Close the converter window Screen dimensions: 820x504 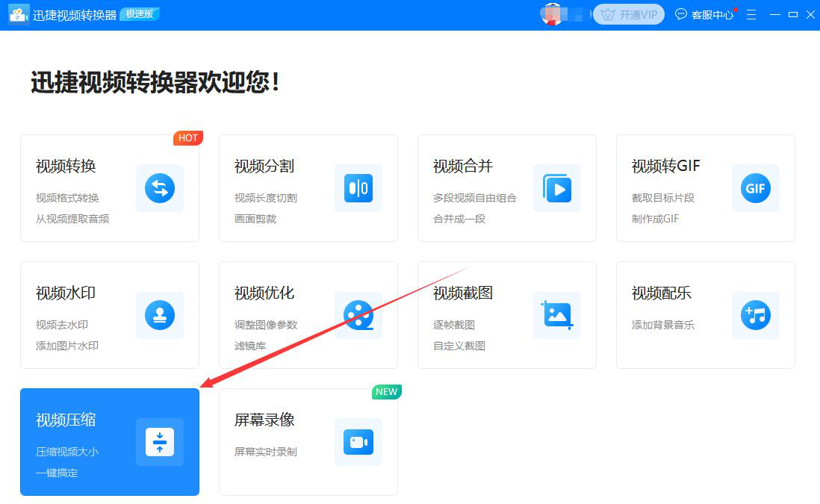pos(810,15)
